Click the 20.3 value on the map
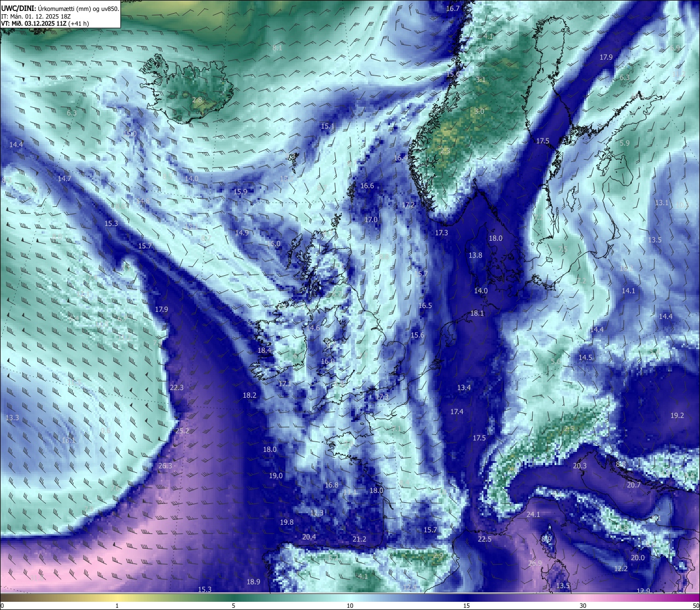This screenshot has width=700, height=610. click(x=580, y=466)
